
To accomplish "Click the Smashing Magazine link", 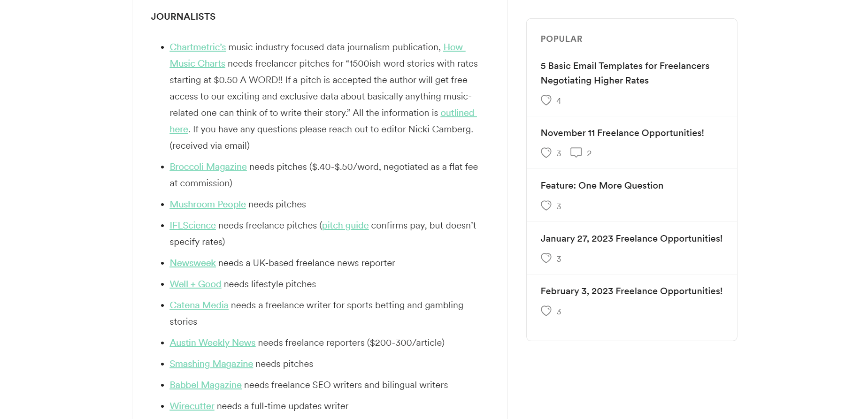I will click(211, 364).
